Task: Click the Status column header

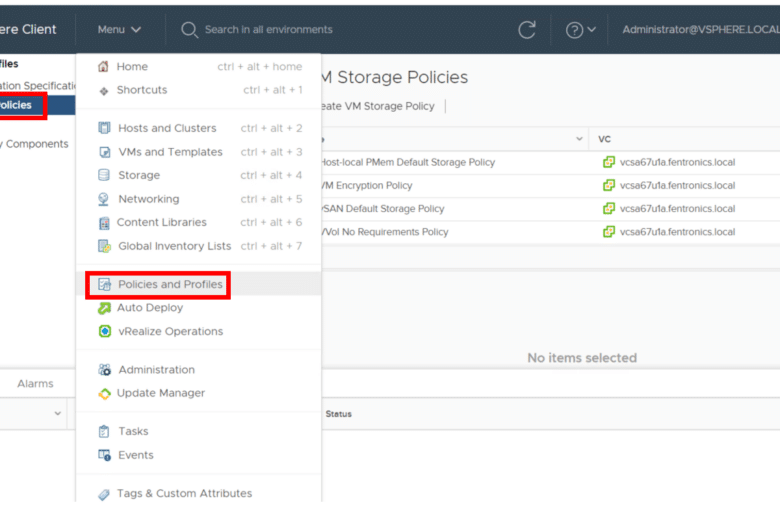Action: tap(339, 414)
